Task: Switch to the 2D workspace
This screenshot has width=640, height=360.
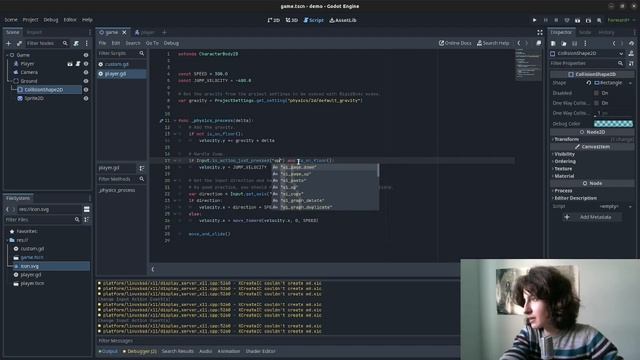Action: click(x=273, y=20)
